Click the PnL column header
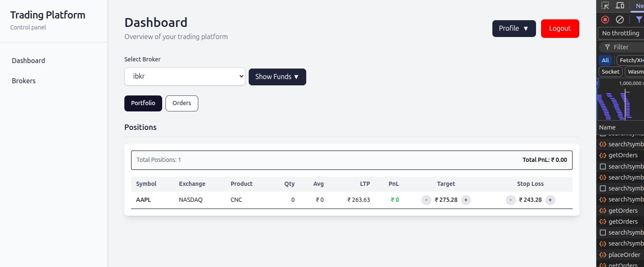Screen dimensions: 644x267 [x=394, y=184]
